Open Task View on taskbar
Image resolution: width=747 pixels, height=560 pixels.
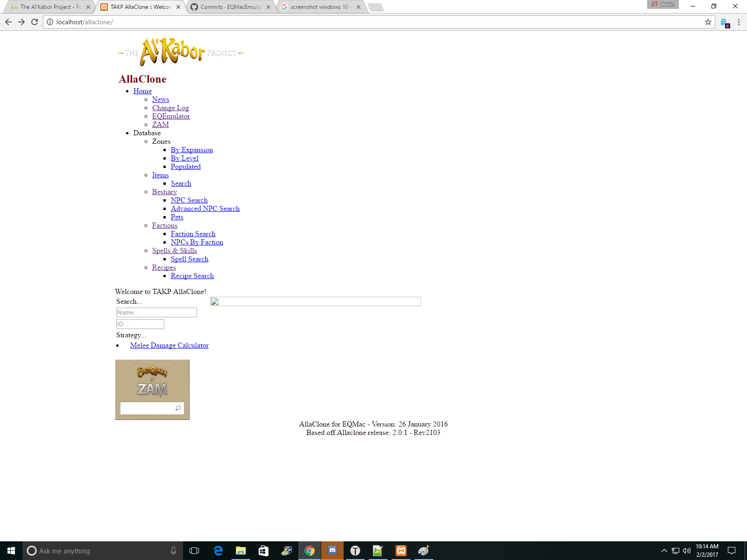click(194, 551)
